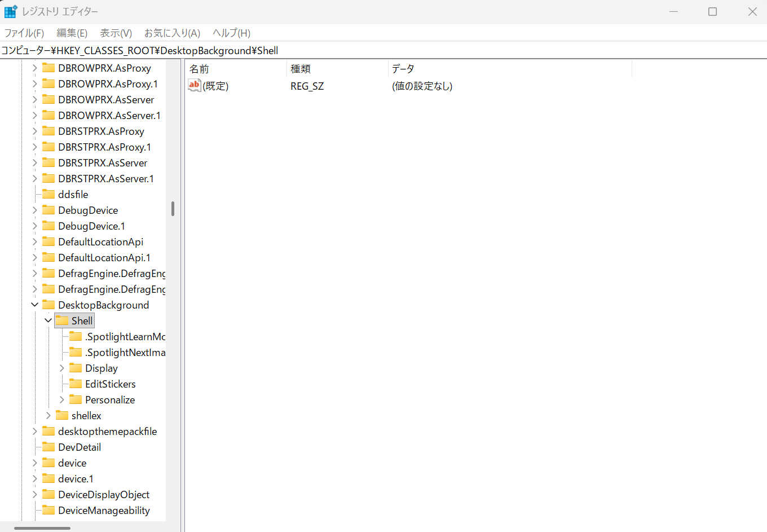
Task: Click the ddsfile folder icon
Action: pos(49,195)
